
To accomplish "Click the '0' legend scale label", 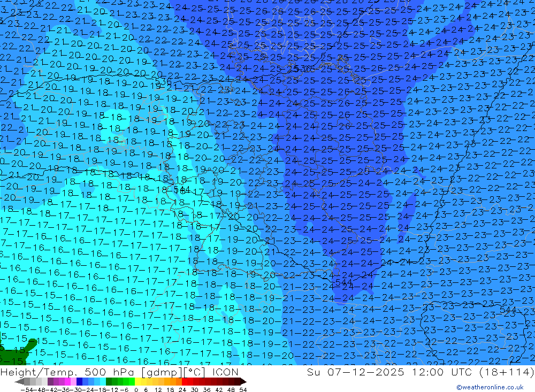I will click(136, 390).
